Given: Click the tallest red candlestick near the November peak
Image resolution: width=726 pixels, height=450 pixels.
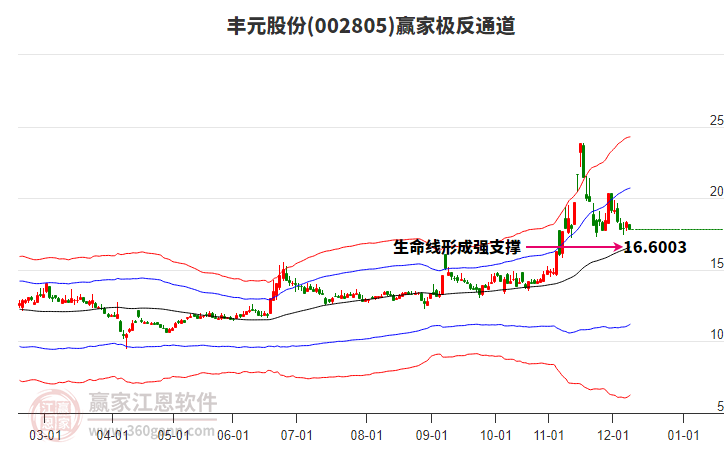Looking at the screenshot, I should [581, 155].
